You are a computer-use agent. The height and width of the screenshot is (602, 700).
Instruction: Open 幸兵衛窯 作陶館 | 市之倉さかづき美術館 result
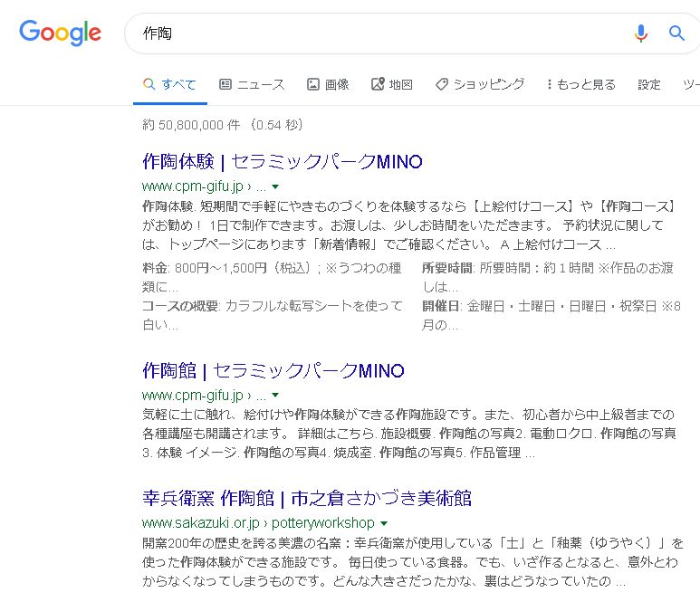pyautogui.click(x=307, y=499)
